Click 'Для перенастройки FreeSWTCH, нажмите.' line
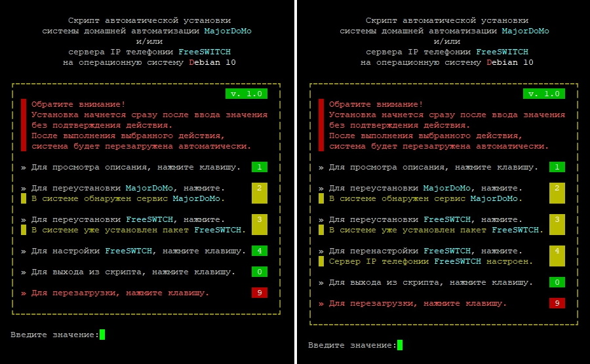The width and height of the screenshot is (590, 364). (425, 251)
